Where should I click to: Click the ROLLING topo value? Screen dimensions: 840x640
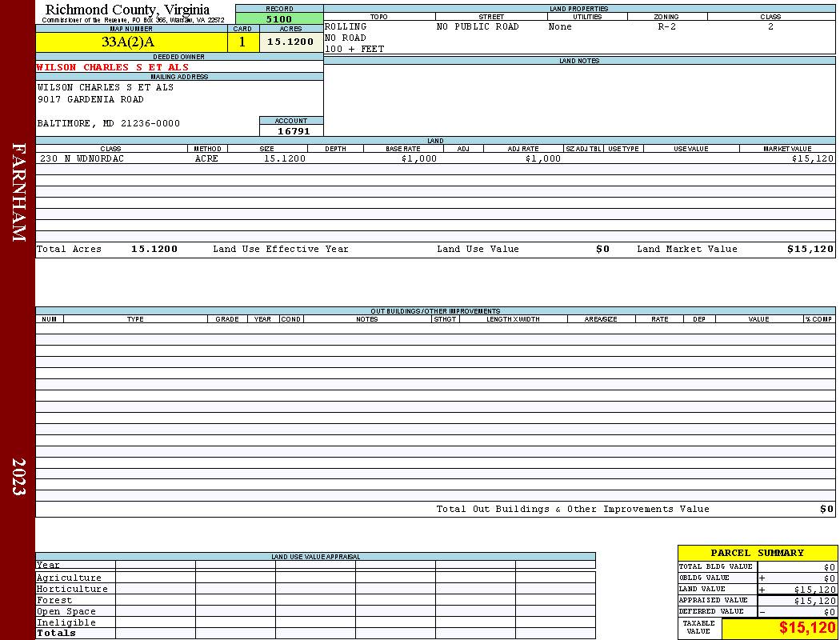pyautogui.click(x=346, y=26)
